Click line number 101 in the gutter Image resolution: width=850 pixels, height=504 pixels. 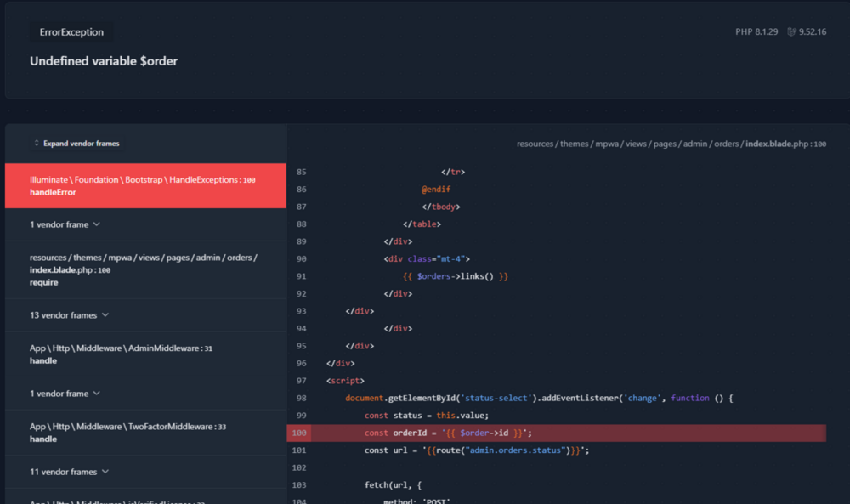point(299,450)
